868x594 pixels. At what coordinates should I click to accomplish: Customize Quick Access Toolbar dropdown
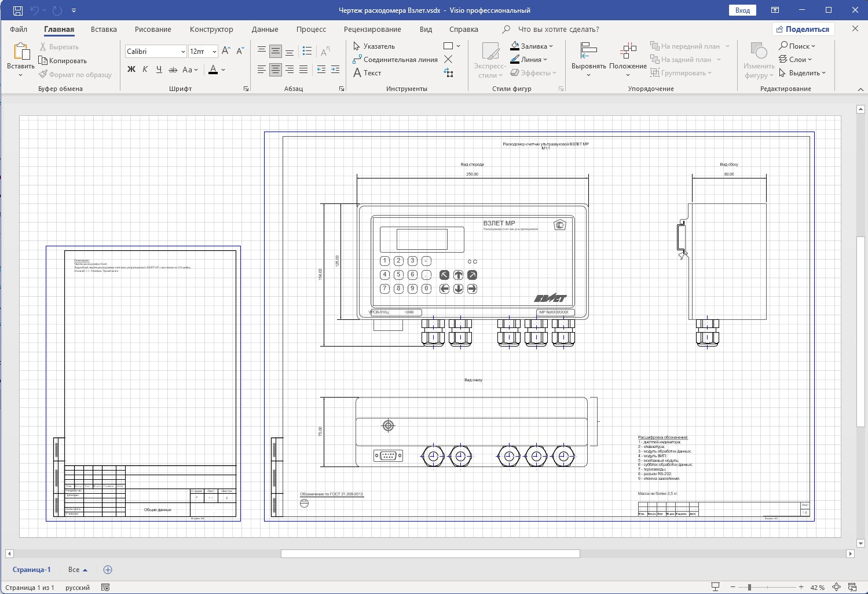(74, 10)
